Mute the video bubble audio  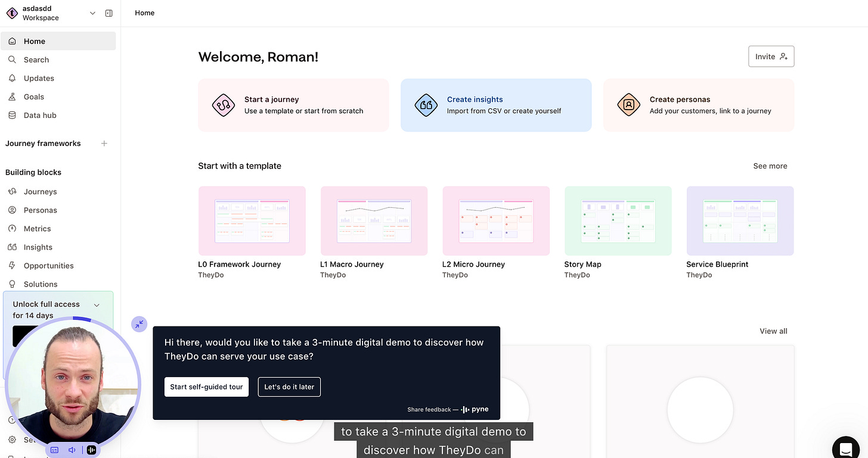(x=72, y=450)
